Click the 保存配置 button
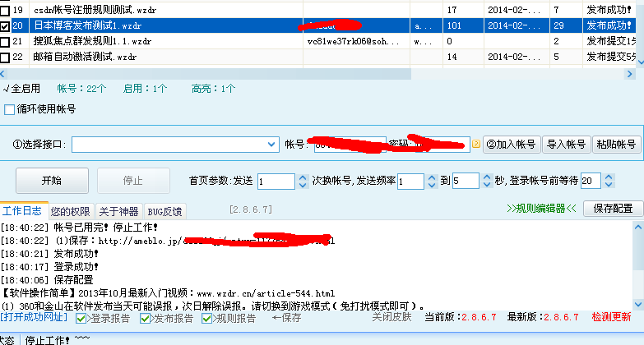Screen dimensions: 644x345 [x=613, y=209]
